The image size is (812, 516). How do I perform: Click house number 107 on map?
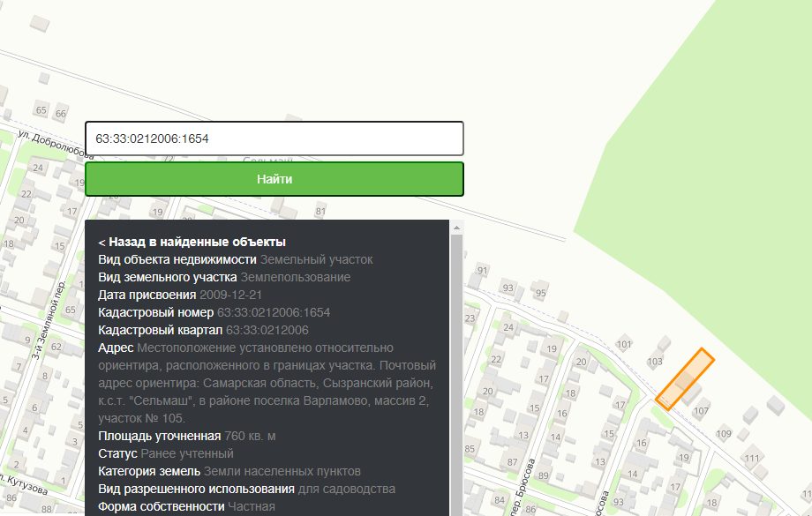click(x=701, y=411)
